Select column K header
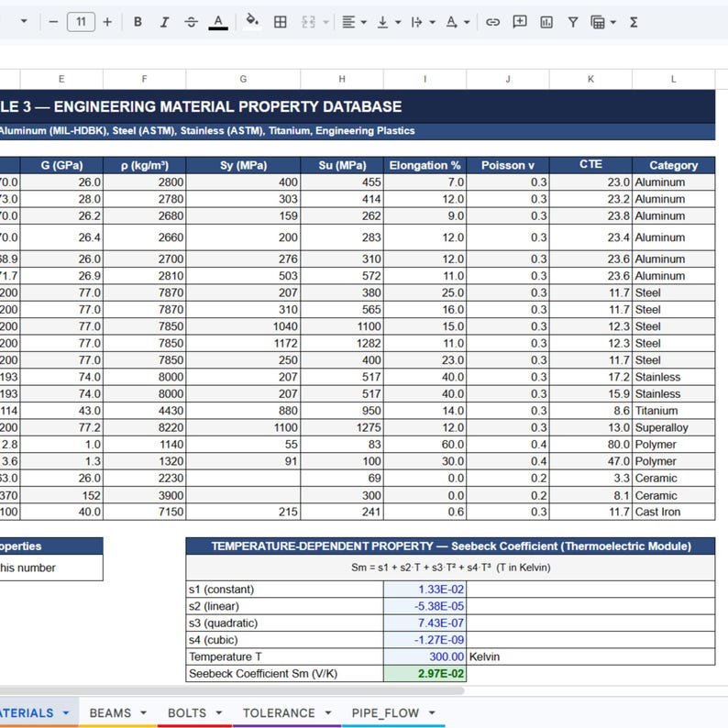 [590, 79]
